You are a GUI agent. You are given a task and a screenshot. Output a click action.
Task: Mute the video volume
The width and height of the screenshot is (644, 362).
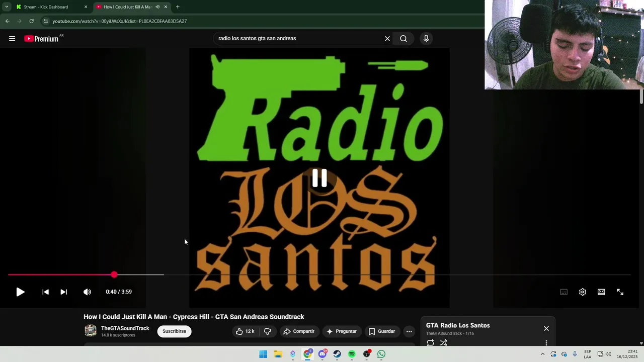[87, 292]
